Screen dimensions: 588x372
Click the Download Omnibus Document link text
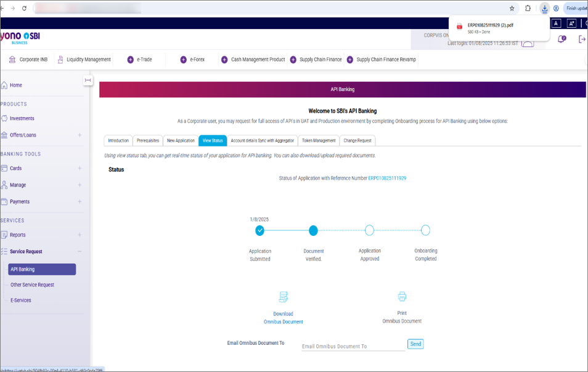(283, 318)
